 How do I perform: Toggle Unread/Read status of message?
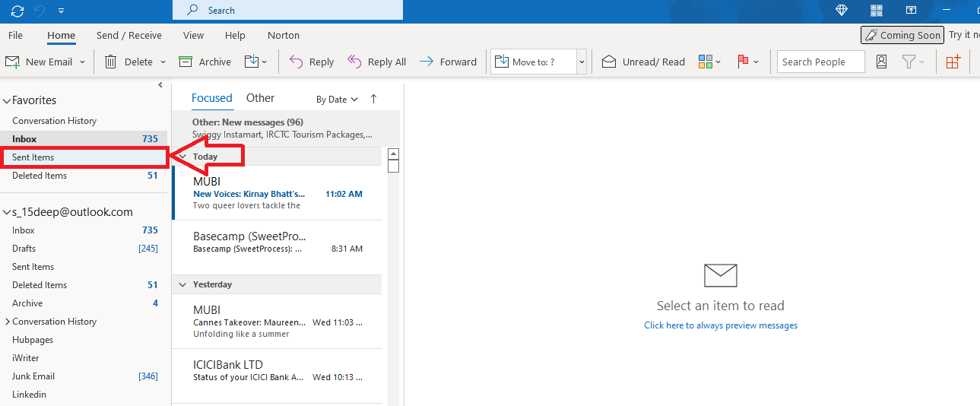click(x=643, y=62)
